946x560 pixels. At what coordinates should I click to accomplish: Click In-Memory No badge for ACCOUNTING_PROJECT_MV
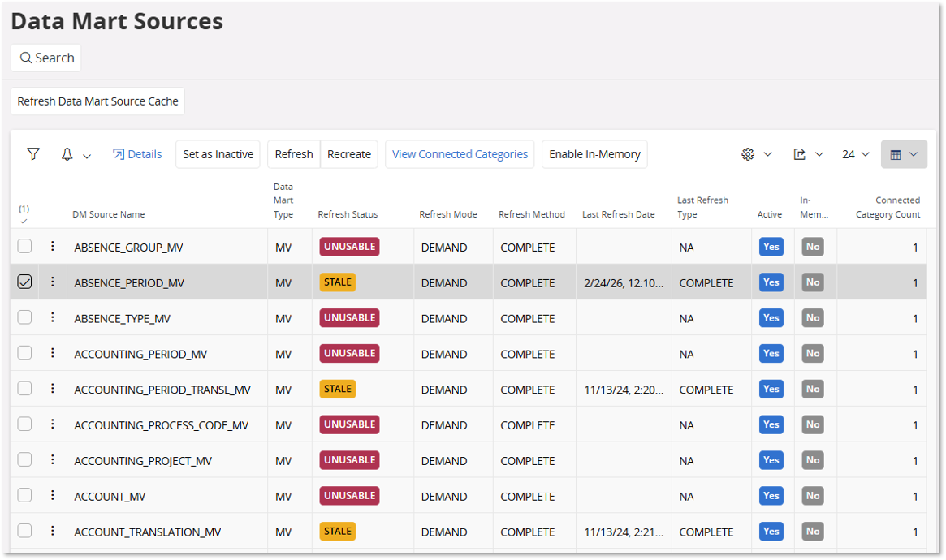click(x=813, y=460)
